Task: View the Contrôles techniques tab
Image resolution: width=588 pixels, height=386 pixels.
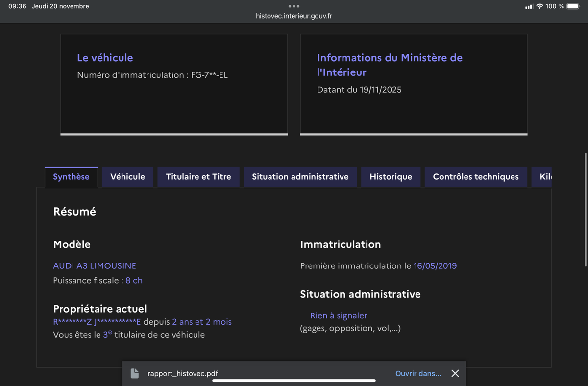Action: pyautogui.click(x=476, y=177)
